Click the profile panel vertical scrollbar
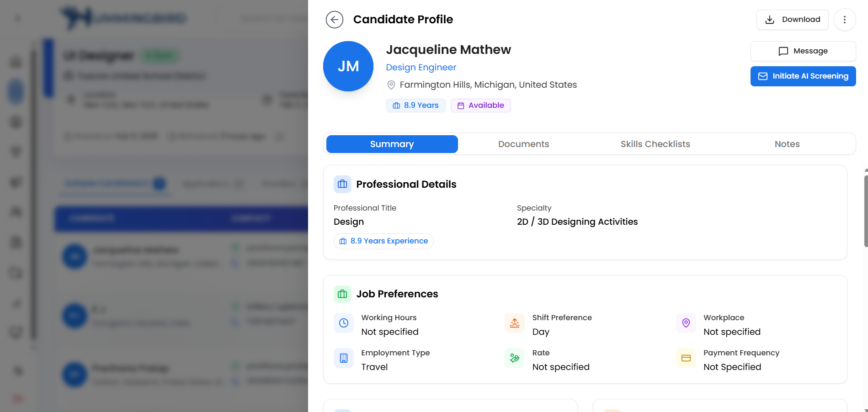 [x=865, y=211]
